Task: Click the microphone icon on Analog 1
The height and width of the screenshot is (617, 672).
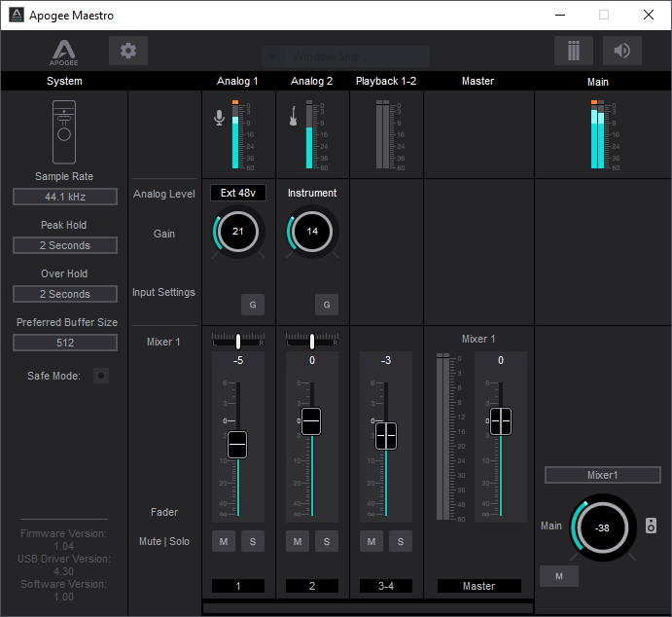Action: point(219,118)
